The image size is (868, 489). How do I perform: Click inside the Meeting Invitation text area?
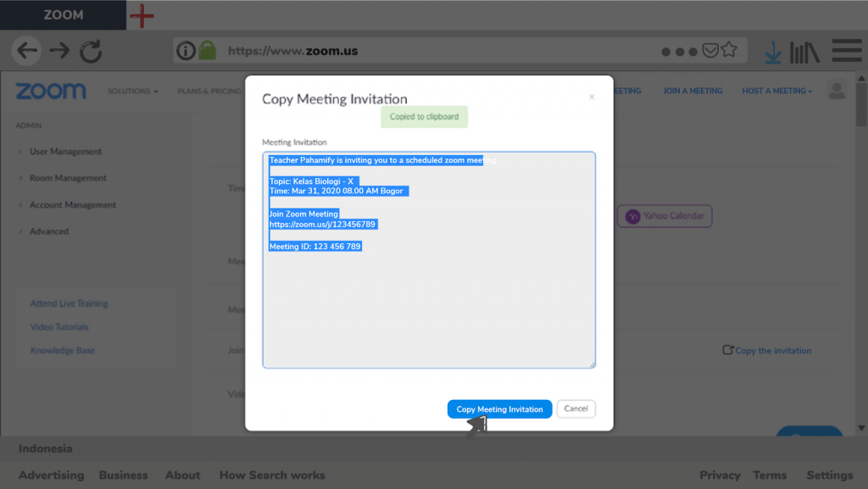click(x=429, y=259)
